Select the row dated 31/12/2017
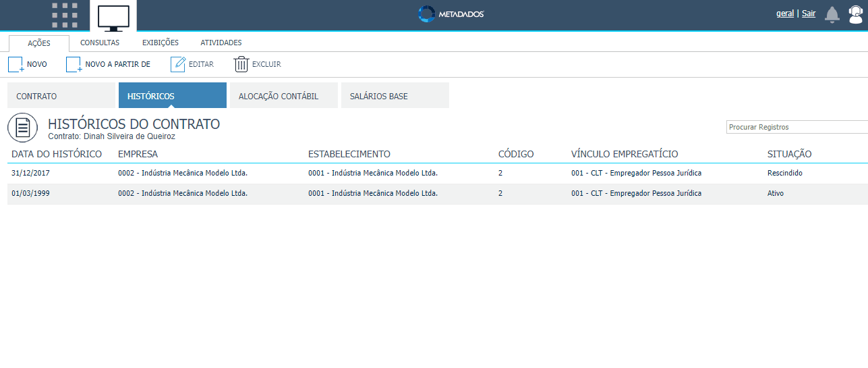Viewport: 868px width, 368px height. point(438,174)
